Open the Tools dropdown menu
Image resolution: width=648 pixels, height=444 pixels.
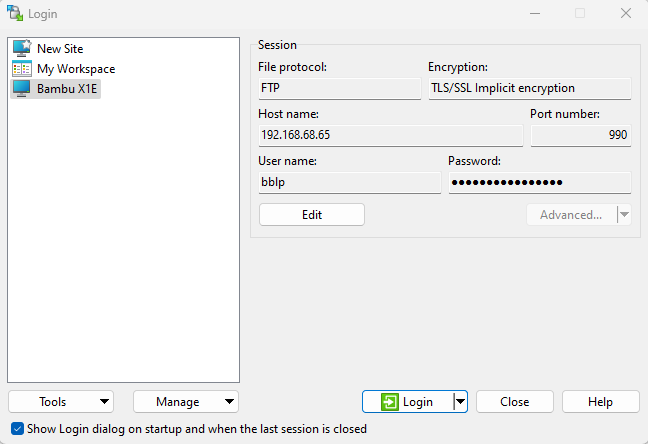pyautogui.click(x=61, y=402)
